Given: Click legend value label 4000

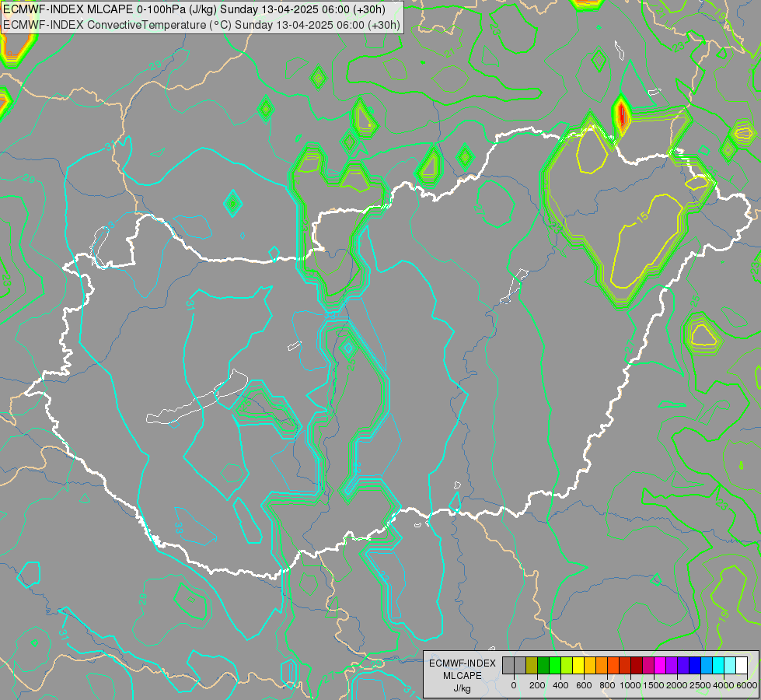Looking at the screenshot, I should pyautogui.click(x=724, y=685).
